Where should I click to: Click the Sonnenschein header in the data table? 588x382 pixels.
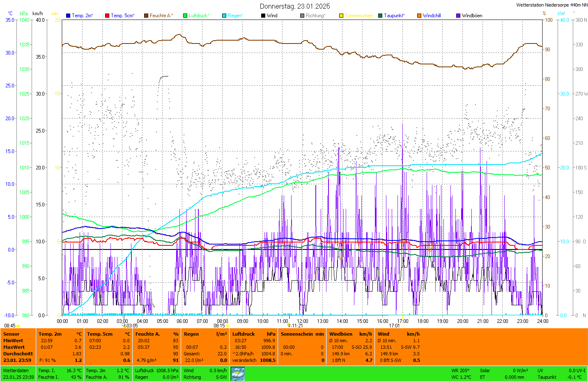tap(298, 334)
